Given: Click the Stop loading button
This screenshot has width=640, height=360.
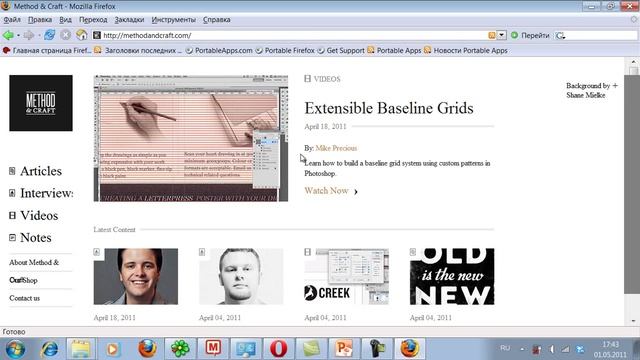Looking at the screenshot, I should [65, 35].
